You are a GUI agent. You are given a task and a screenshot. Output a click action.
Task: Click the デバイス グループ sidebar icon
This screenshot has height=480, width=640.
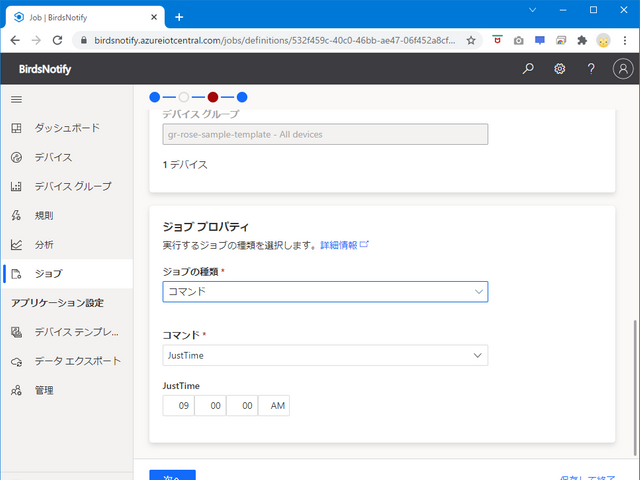(x=16, y=187)
